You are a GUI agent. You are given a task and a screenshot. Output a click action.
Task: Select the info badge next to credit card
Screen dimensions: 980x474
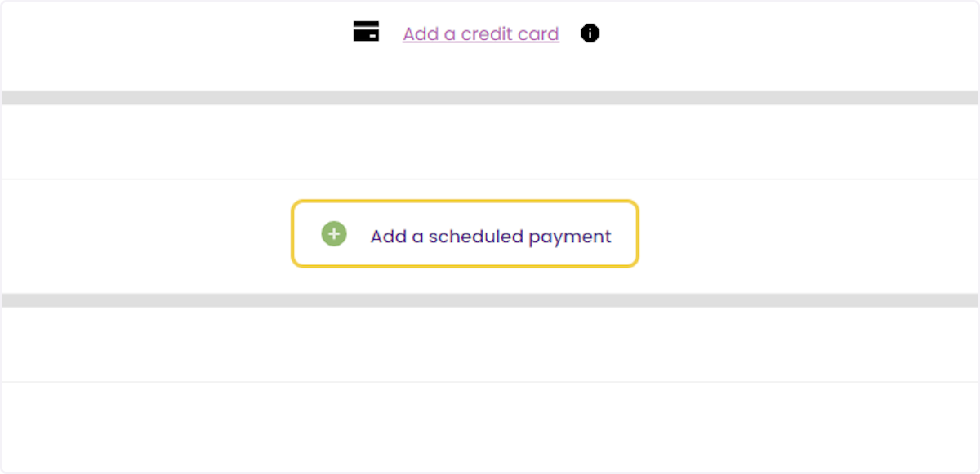click(589, 33)
